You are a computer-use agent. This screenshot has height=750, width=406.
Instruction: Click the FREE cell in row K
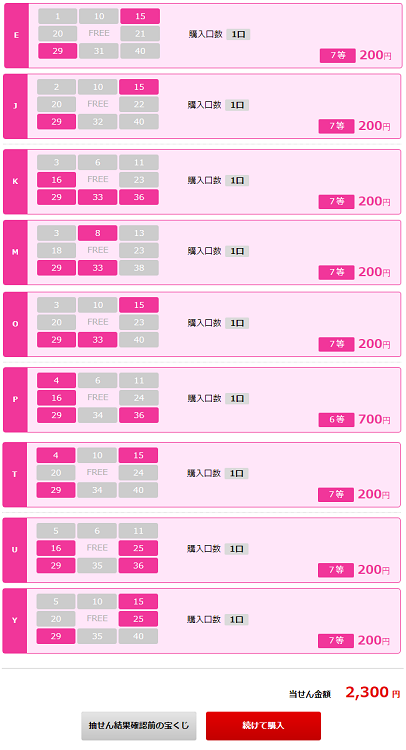click(x=98, y=179)
